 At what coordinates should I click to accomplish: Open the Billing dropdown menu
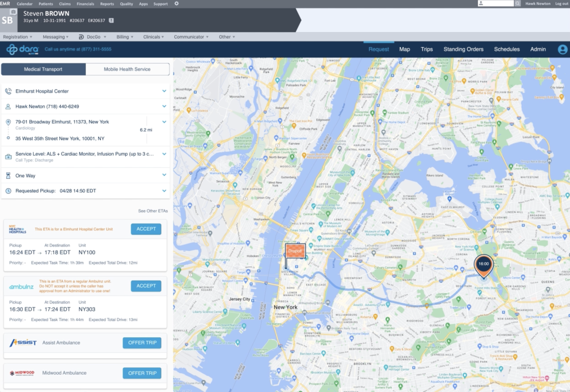pyautogui.click(x=125, y=37)
